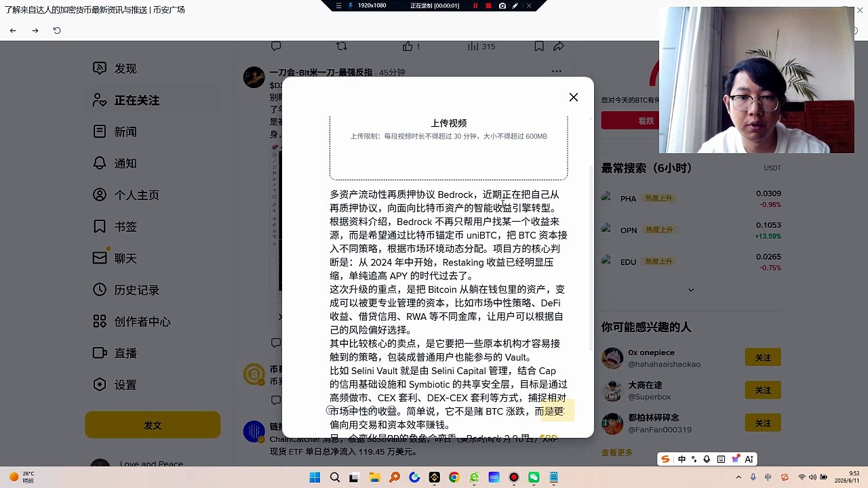Click the 聊天 envelope icon
The width and height of the screenshot is (868, 488).
click(x=100, y=258)
